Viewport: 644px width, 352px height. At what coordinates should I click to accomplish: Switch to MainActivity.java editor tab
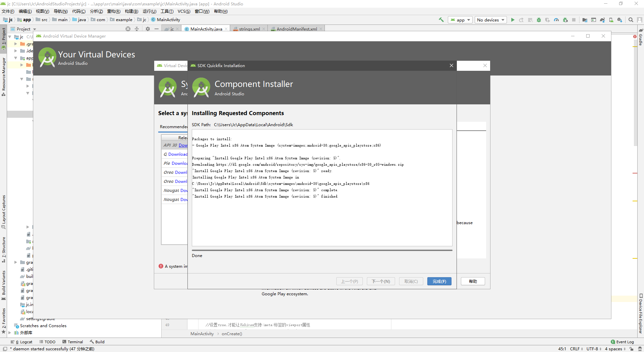(206, 29)
